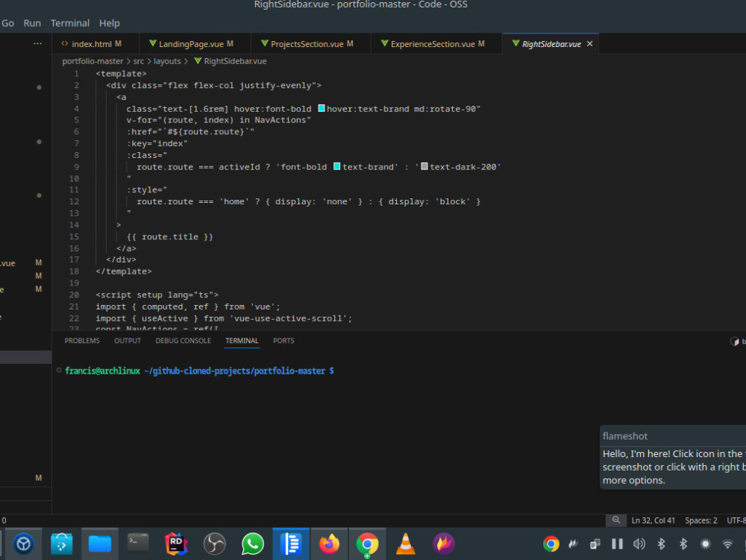
Task: Place cursor on the </template> line
Action: pos(123,271)
